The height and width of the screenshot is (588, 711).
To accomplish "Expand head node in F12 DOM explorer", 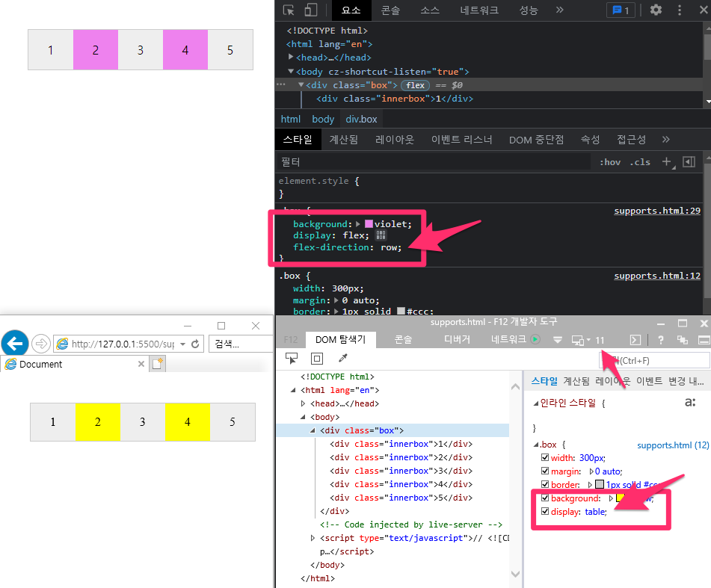I will [304, 403].
